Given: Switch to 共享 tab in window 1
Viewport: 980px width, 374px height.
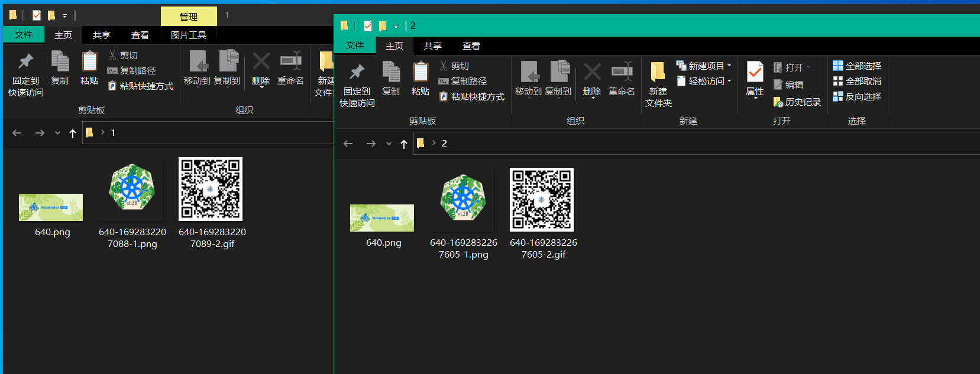Looking at the screenshot, I should point(102,35).
